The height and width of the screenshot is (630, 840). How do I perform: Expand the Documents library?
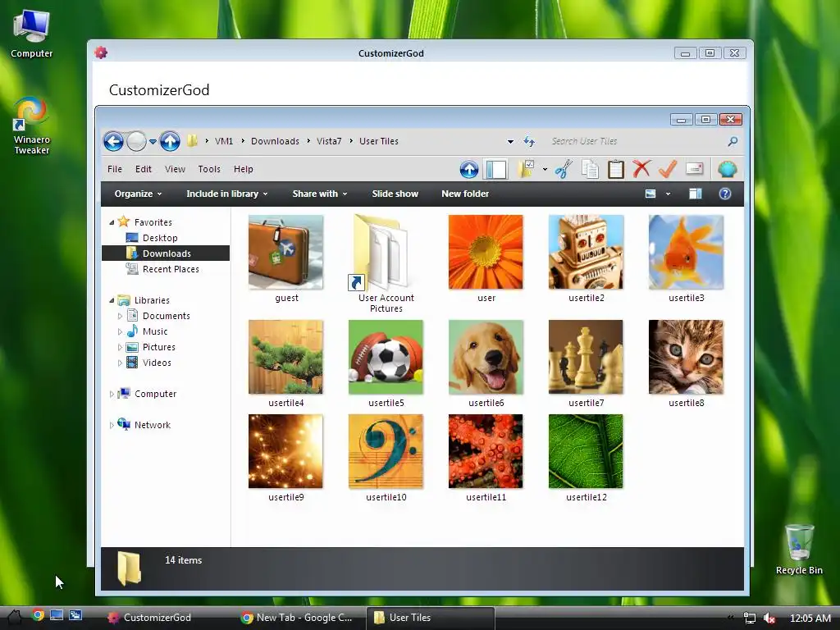[120, 316]
